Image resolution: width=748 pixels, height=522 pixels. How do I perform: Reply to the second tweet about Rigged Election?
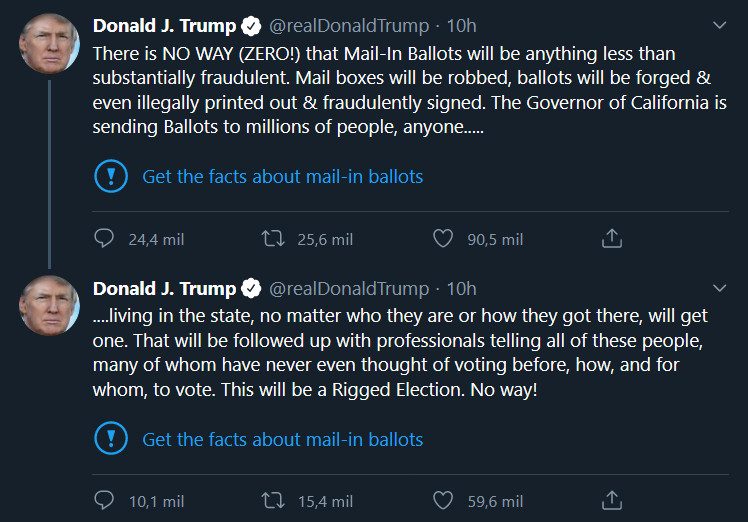coord(105,501)
